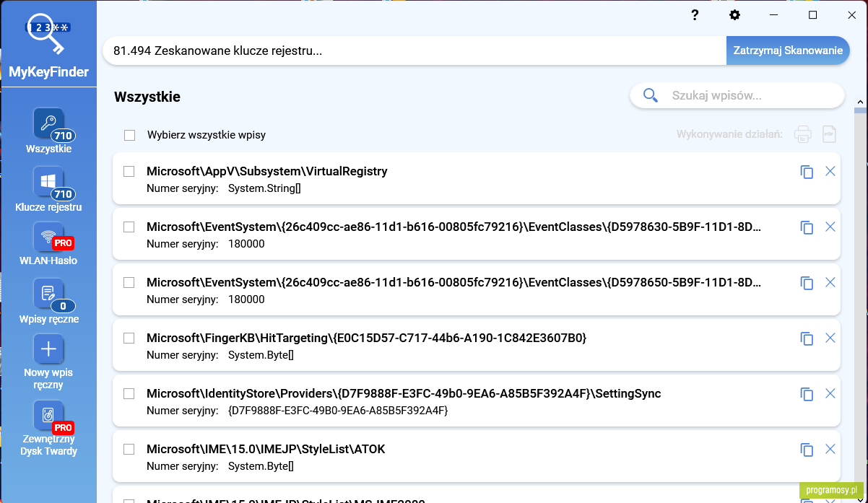Add a Nowy wpis ręczny

coord(48,362)
